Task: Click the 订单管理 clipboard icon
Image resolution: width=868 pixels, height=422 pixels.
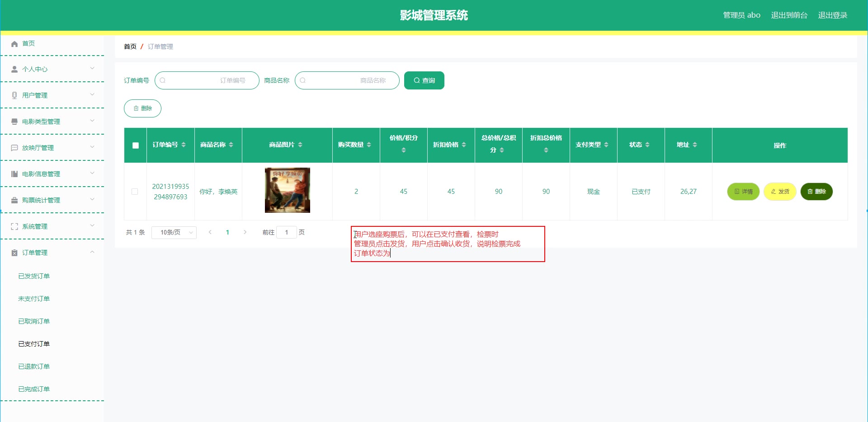Action: [14, 253]
